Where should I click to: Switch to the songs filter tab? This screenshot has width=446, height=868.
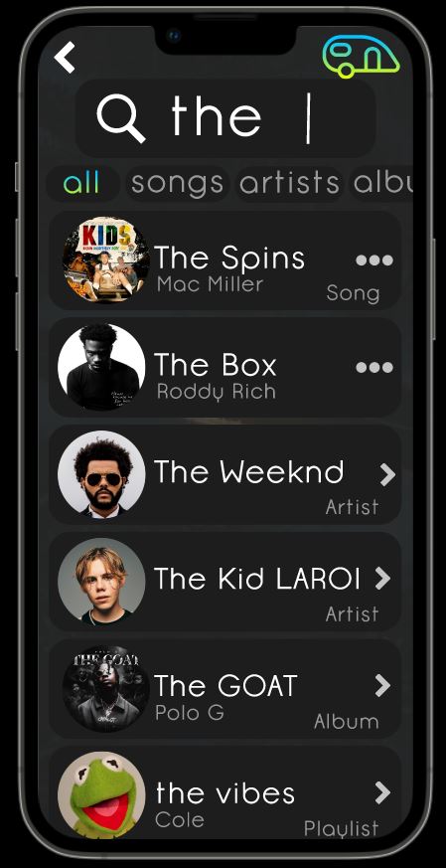click(x=177, y=183)
